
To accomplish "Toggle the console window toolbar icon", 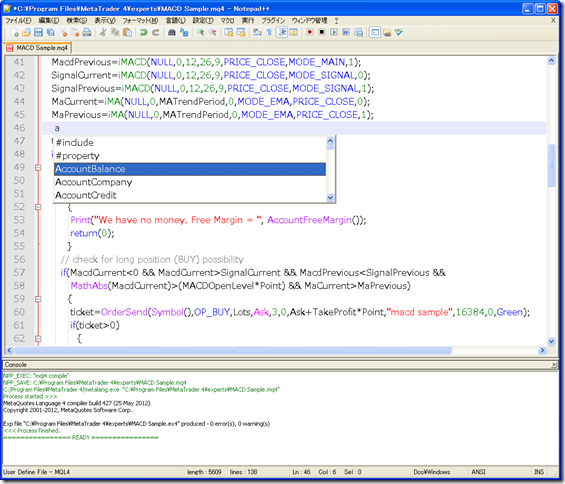I will pyautogui.click(x=375, y=33).
